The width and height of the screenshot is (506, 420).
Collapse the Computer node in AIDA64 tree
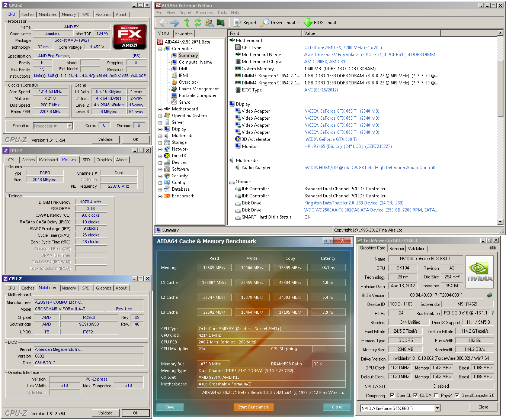[x=160, y=49]
